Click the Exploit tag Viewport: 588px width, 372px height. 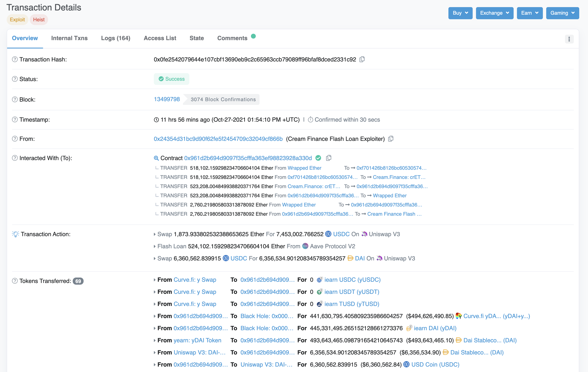coord(17,19)
